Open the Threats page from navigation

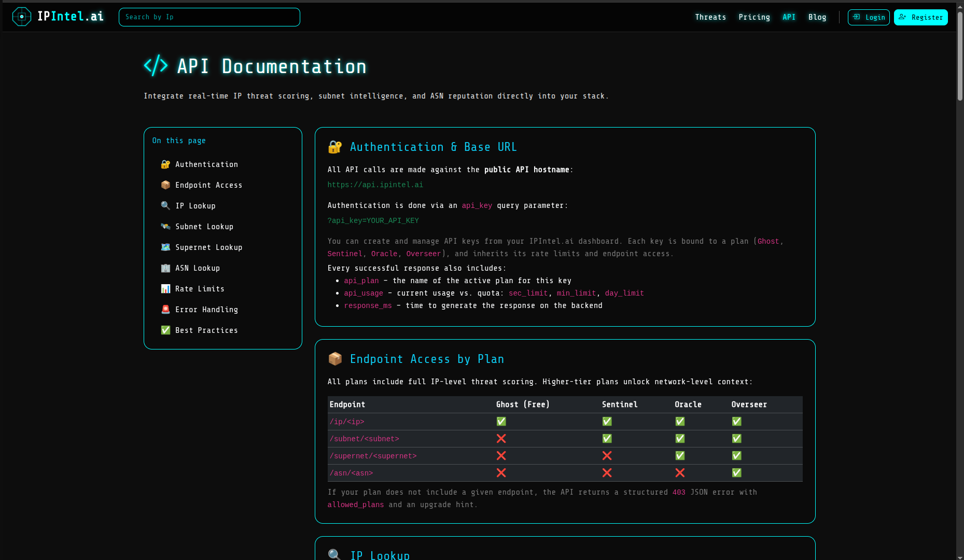pos(710,17)
